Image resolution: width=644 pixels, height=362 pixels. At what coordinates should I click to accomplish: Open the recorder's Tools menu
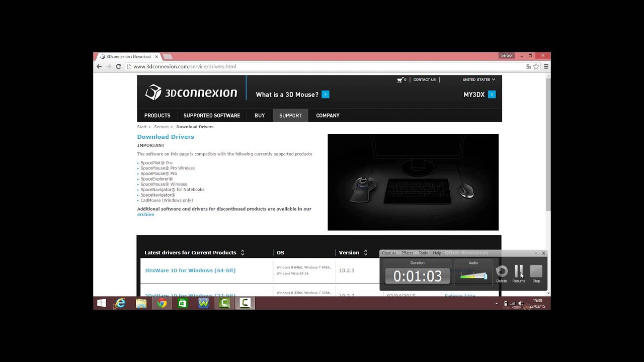[x=423, y=253]
